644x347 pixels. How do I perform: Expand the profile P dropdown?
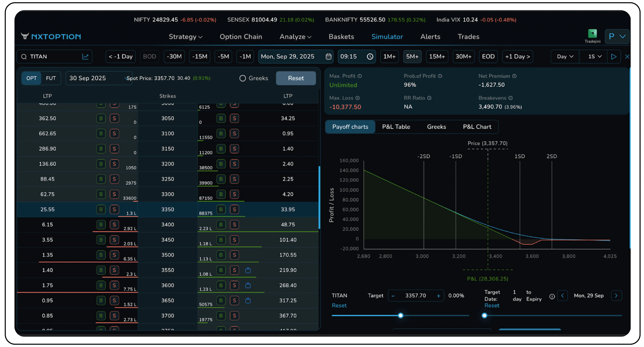pyautogui.click(x=617, y=37)
